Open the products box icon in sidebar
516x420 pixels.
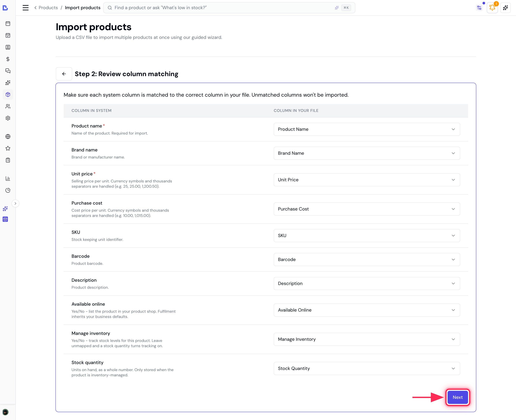[8, 94]
